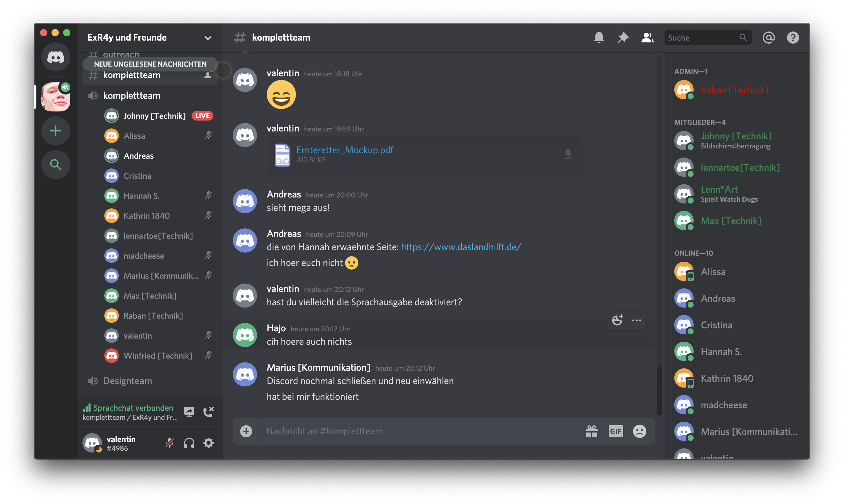Select the Designteam voice channel
The height and width of the screenshot is (504, 844).
pos(127,381)
